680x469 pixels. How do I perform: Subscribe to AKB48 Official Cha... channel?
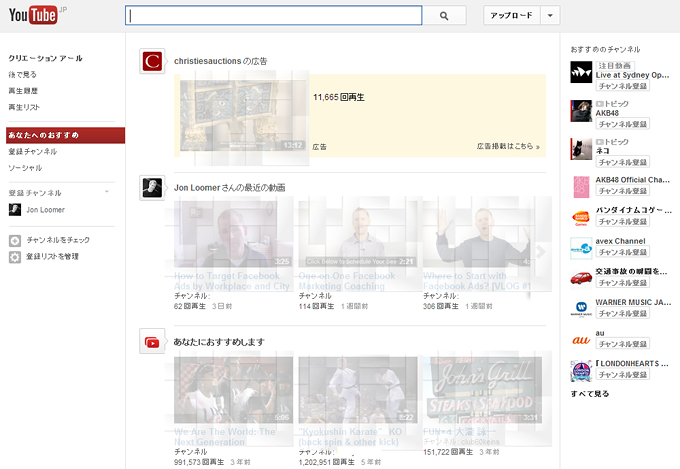point(622,191)
